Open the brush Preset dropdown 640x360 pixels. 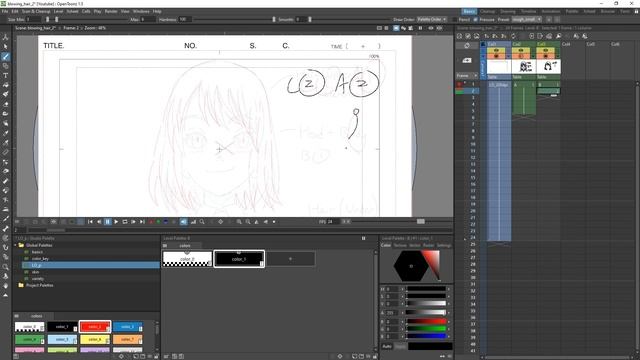point(527,20)
